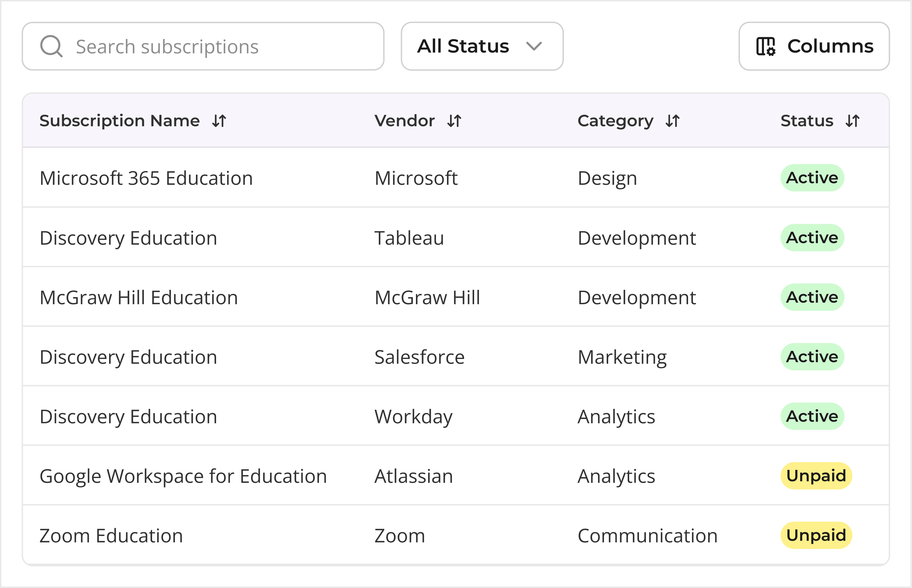Open the Columns settings button

pyautogui.click(x=814, y=46)
